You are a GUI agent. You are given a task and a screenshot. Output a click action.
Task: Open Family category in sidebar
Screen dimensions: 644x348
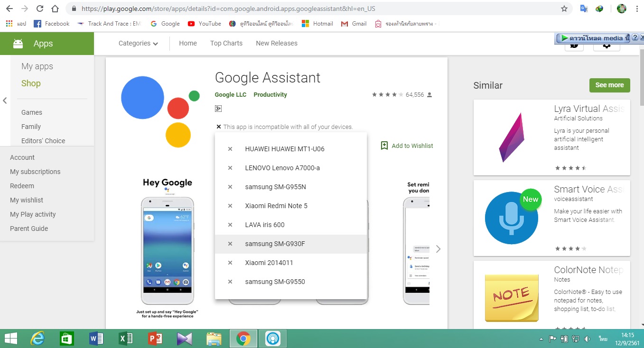click(x=31, y=127)
